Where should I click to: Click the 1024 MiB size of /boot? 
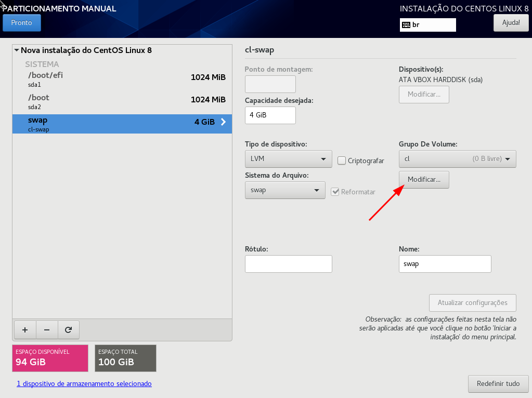[x=209, y=100]
